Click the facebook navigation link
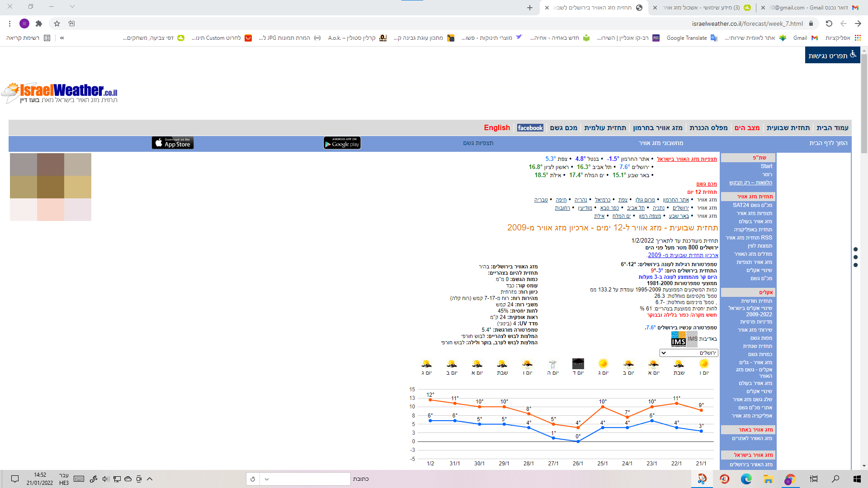Image resolution: width=868 pixels, height=488 pixels. coord(530,128)
